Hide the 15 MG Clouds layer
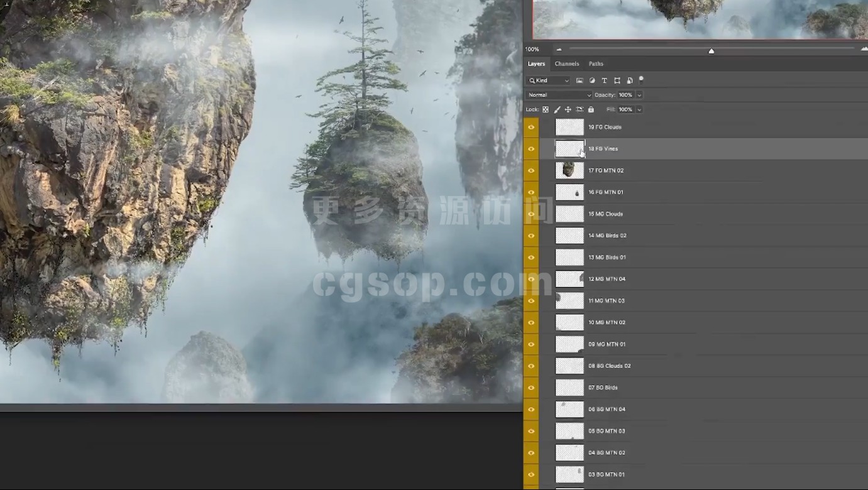This screenshot has width=868, height=490. coord(531,214)
